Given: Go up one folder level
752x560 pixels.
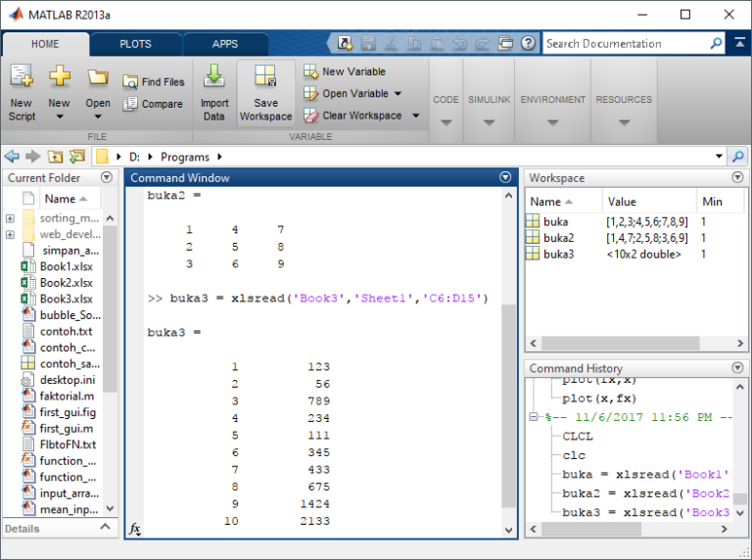Looking at the screenshot, I should tap(55, 157).
